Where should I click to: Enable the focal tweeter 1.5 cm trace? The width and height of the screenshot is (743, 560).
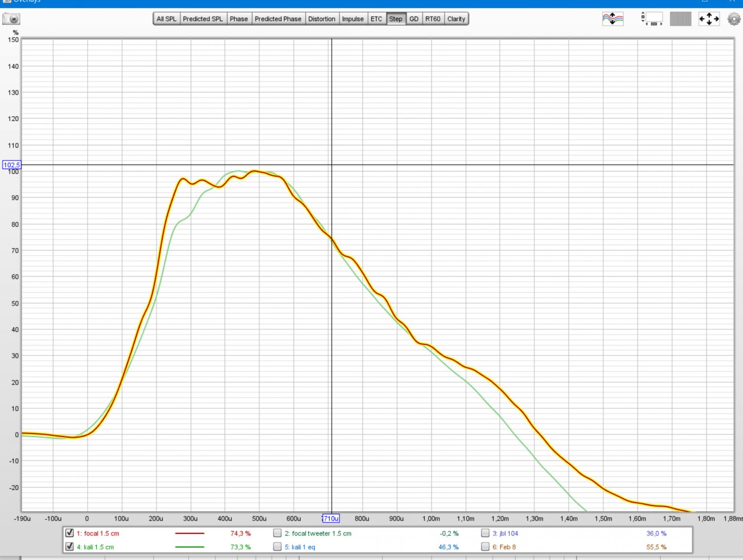pos(277,533)
